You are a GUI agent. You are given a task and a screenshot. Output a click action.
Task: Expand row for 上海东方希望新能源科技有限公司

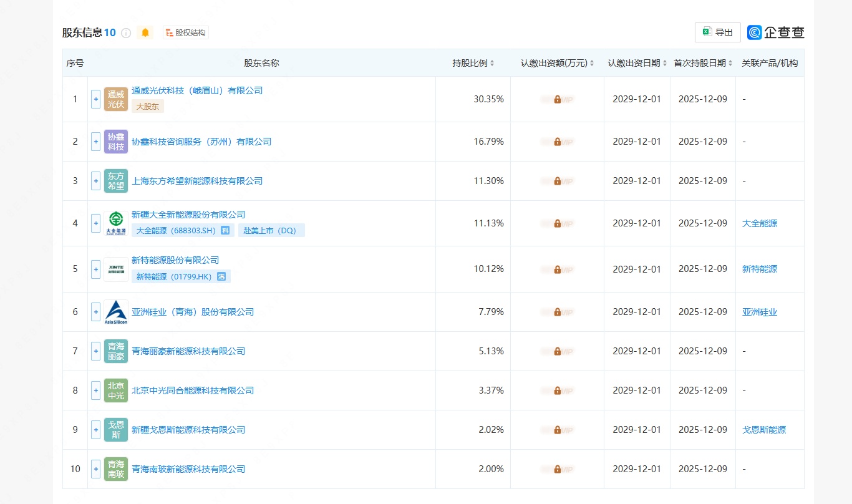[x=95, y=181]
